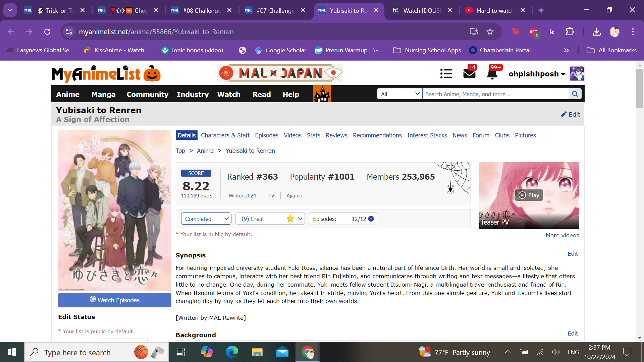The height and width of the screenshot is (362, 644).
Task: Open the MAL list view icon
Action: point(446,74)
